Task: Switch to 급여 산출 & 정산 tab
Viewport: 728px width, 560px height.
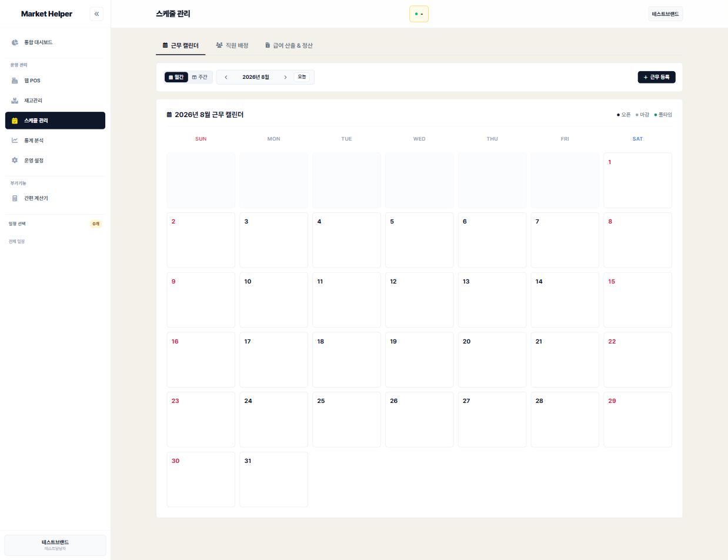Action: pos(289,45)
